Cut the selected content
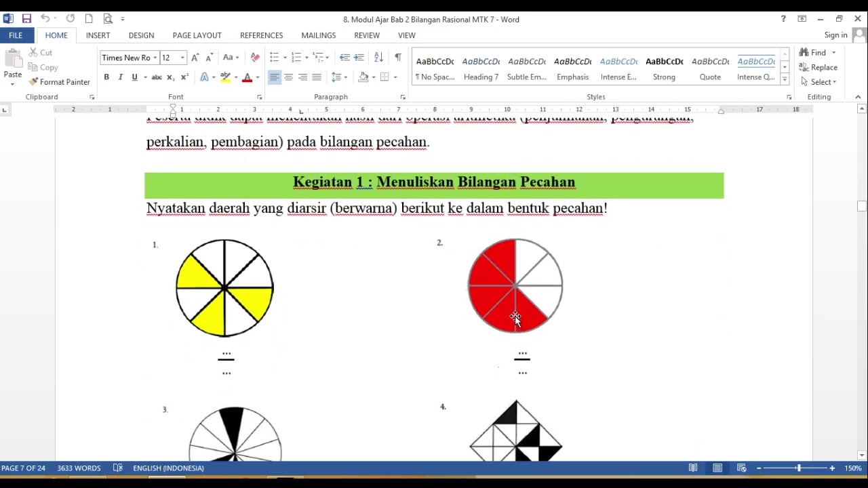The height and width of the screenshot is (488, 868). pyautogui.click(x=41, y=52)
